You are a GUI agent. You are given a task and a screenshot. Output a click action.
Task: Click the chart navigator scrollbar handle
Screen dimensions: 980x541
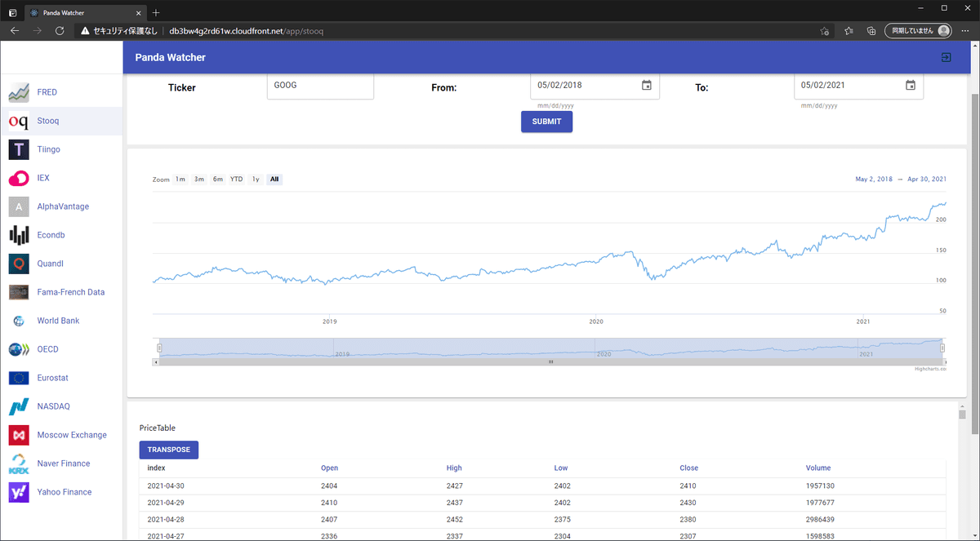550,361
